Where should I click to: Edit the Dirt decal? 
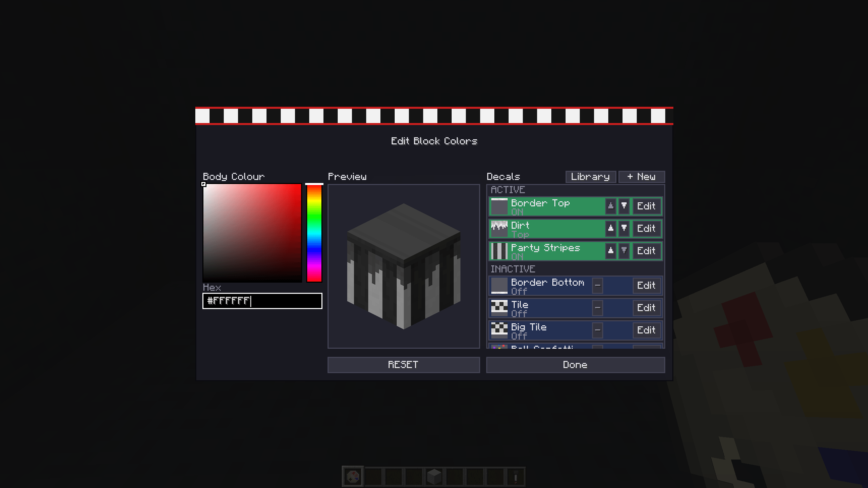click(646, 228)
